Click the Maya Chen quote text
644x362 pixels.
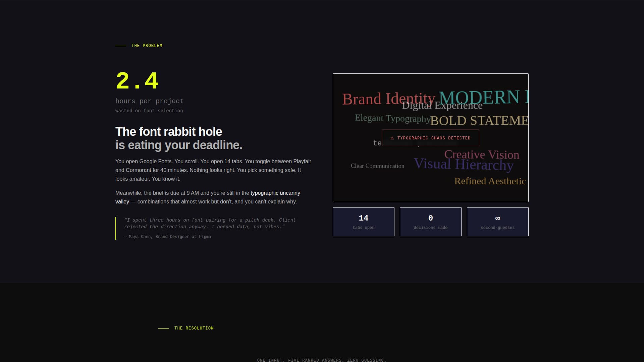[x=210, y=223]
